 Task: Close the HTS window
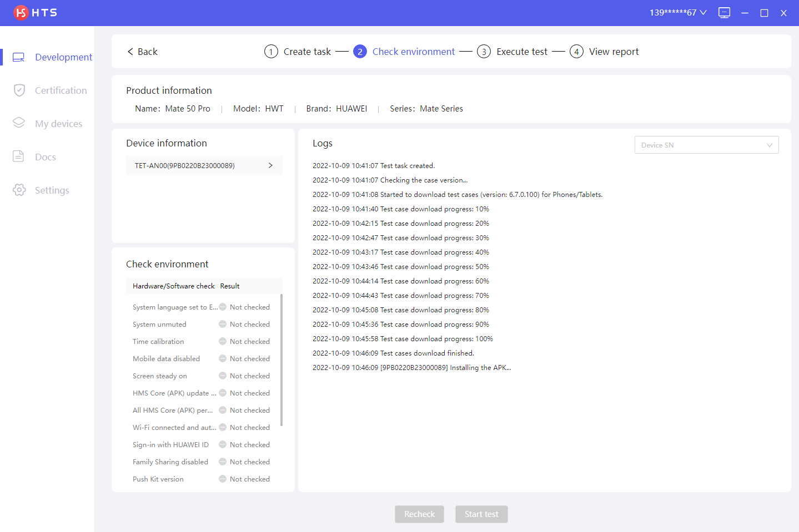(783, 13)
